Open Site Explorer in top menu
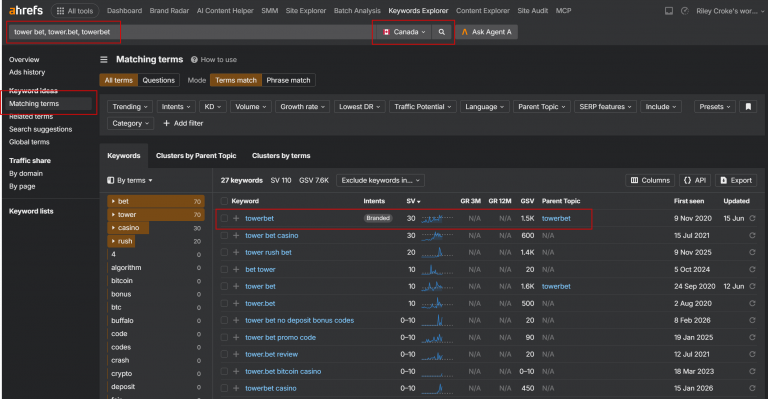 pos(306,10)
